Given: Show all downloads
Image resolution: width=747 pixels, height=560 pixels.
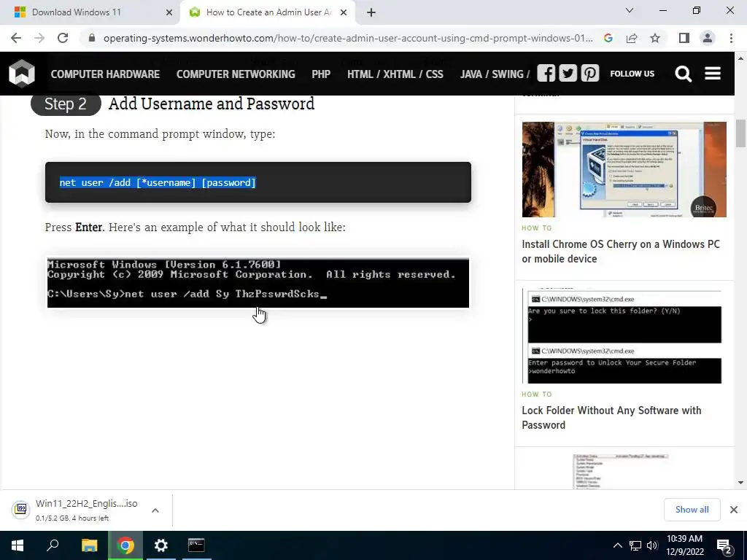Looking at the screenshot, I should pos(692,510).
